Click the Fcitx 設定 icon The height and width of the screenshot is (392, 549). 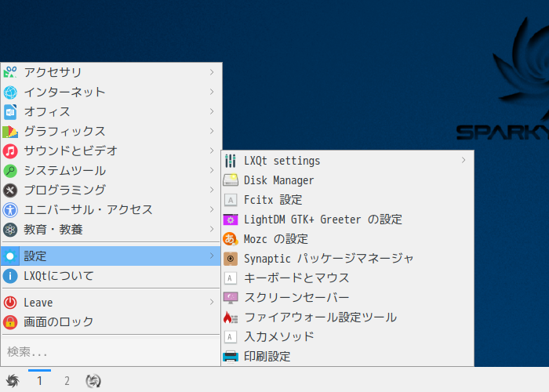(231, 200)
